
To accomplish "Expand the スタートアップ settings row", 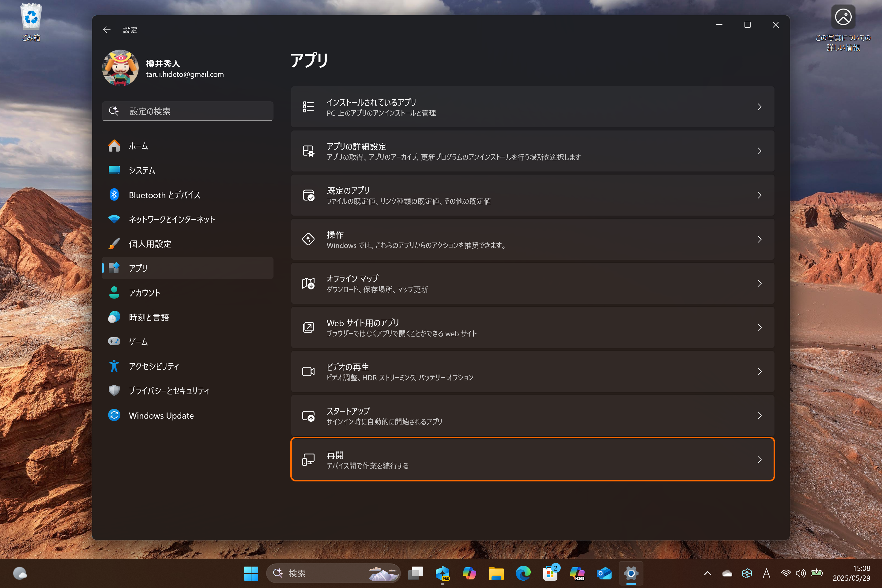I will coord(533,415).
